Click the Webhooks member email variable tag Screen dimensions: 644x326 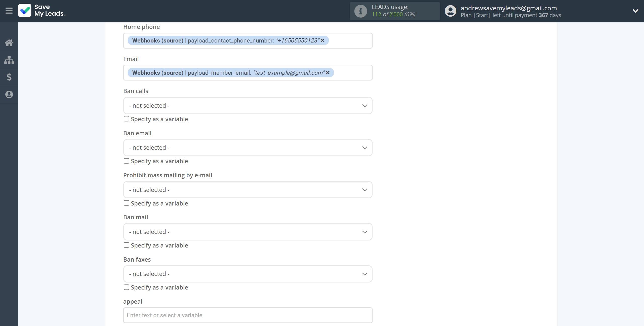(230, 73)
